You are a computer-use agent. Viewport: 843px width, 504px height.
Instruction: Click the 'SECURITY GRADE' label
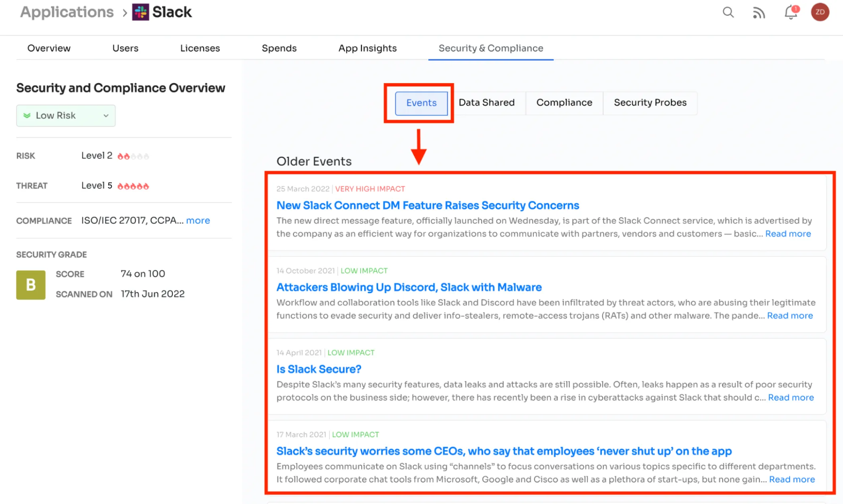(52, 255)
